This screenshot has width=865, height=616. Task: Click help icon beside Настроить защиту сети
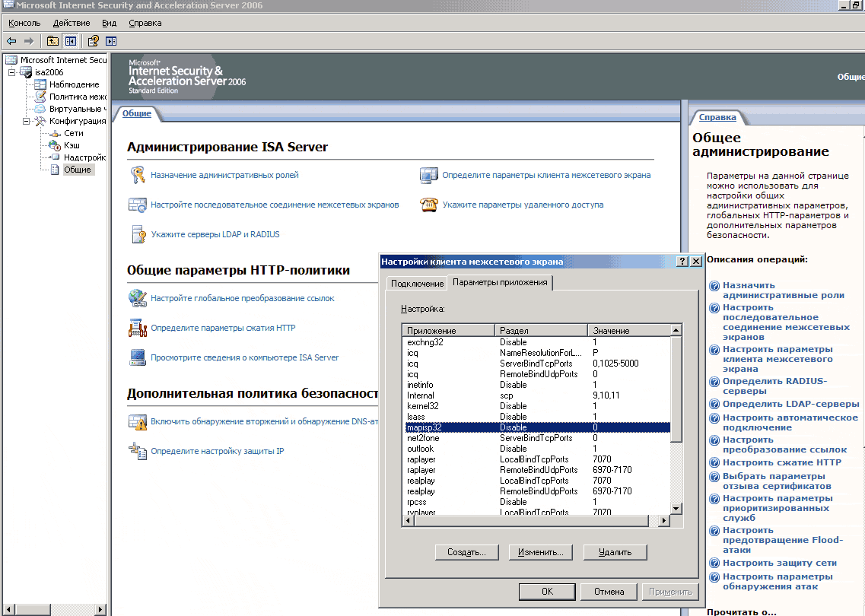(x=714, y=563)
